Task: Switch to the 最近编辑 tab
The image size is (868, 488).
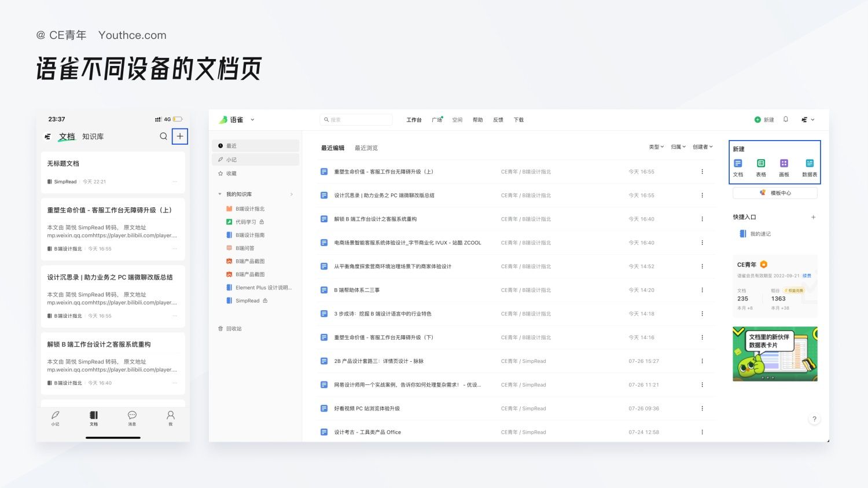Action: tap(333, 148)
